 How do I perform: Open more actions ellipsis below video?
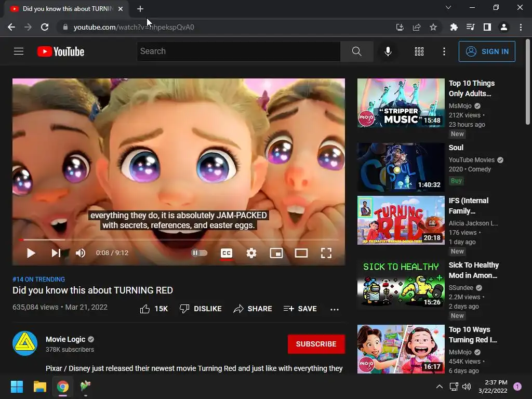(x=335, y=309)
